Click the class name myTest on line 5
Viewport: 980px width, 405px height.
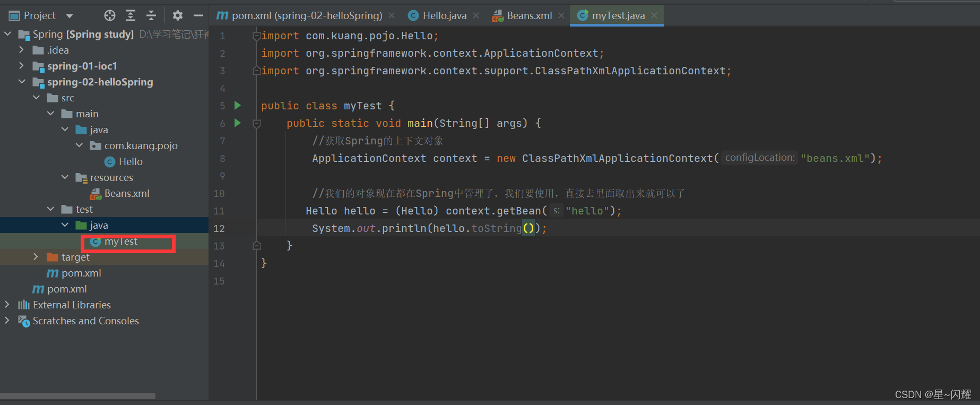click(362, 106)
